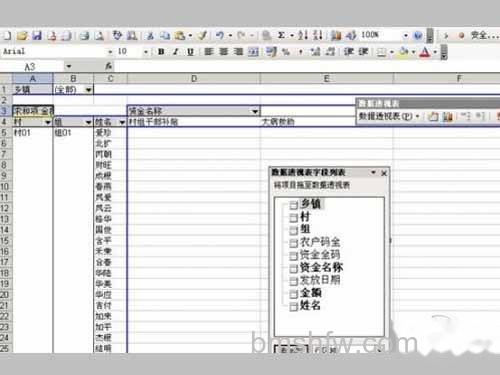Screen dimensions: 500x375
Task: Check the 乡镇 field checkbox
Action: [293, 205]
